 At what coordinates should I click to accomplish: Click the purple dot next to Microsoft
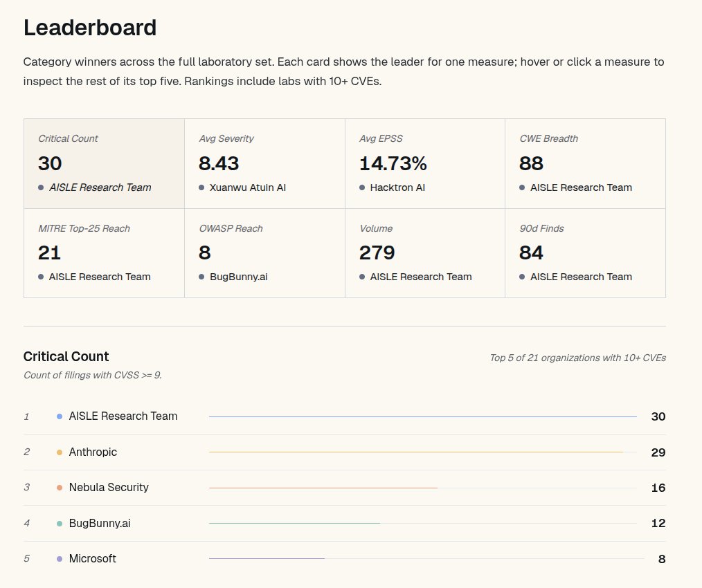pos(60,559)
